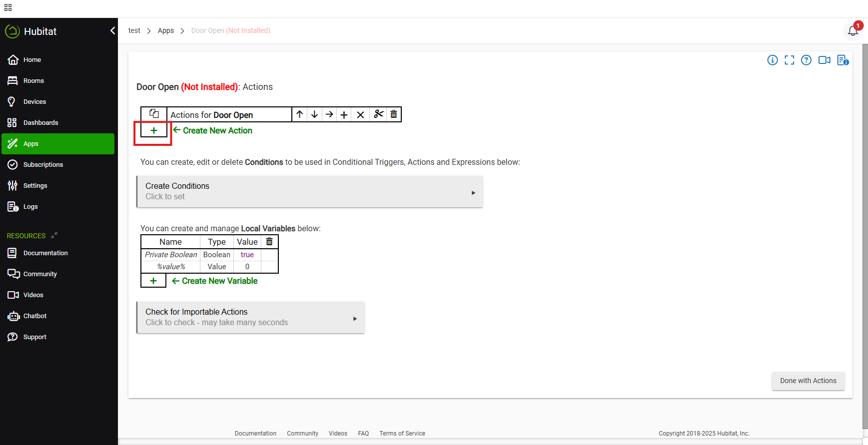This screenshot has width=868, height=445.
Task: Select the scissors cut icon in the actions toolbar
Action: click(379, 114)
